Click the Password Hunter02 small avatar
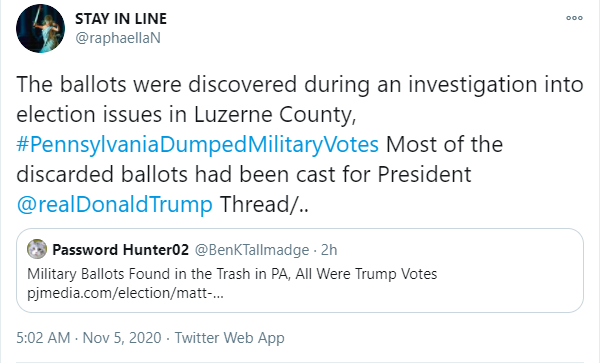 [x=37, y=249]
